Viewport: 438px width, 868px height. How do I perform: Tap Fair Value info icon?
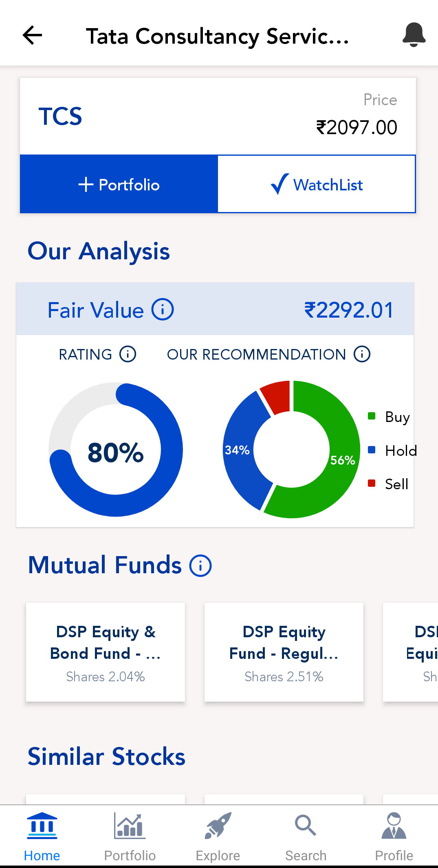pos(163,309)
